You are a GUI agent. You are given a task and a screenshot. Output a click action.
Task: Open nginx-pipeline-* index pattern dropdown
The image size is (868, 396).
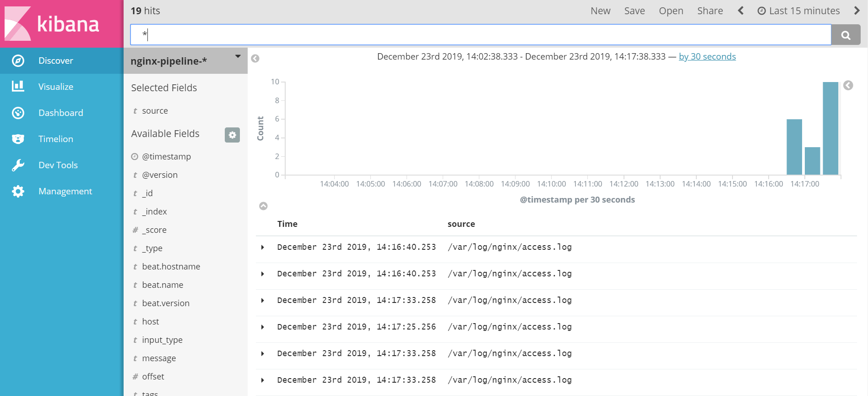(238, 56)
